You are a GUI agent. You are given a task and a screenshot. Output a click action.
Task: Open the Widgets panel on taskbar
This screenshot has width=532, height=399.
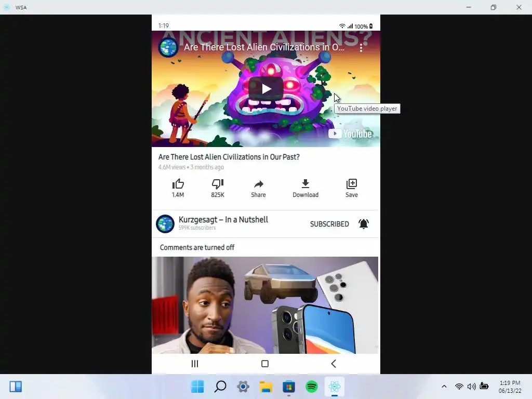point(16,387)
